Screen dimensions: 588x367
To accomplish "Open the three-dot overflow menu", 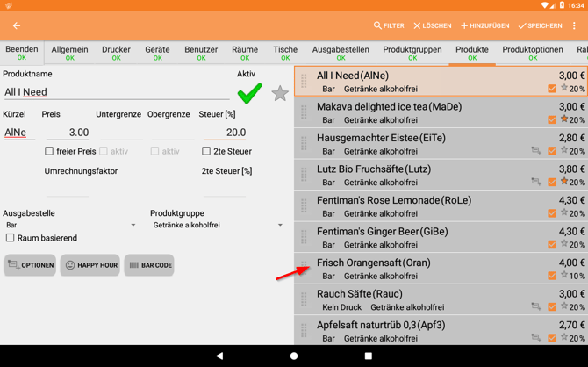I will (x=575, y=26).
